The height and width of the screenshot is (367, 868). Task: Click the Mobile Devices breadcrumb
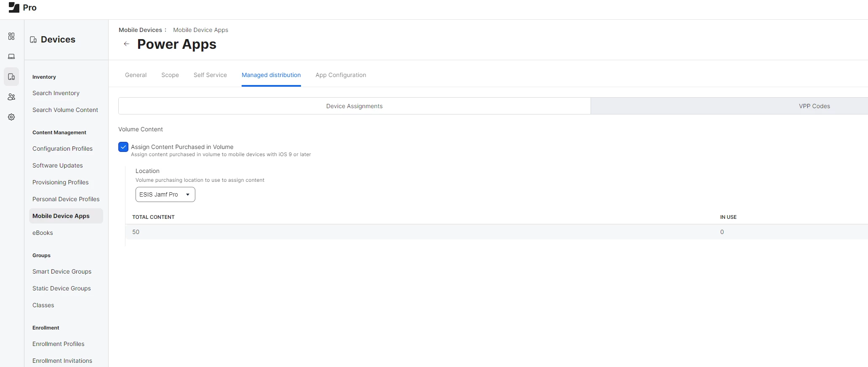[140, 30]
